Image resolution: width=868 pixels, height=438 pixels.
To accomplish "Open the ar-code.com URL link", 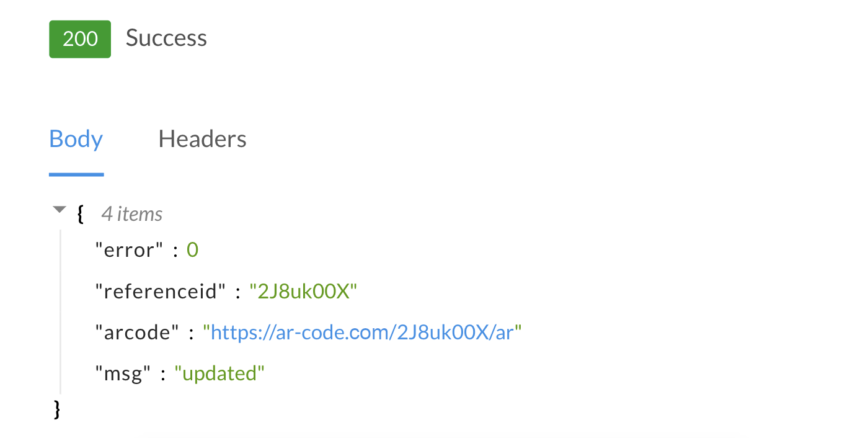I will (363, 333).
